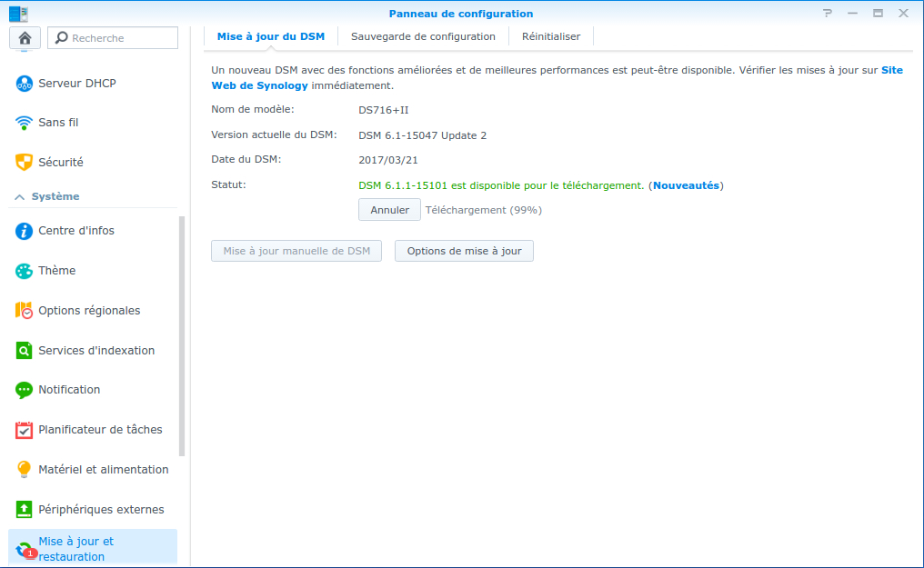The height and width of the screenshot is (568, 924).
Task: Click the Sans fil wifi icon
Action: tap(25, 123)
